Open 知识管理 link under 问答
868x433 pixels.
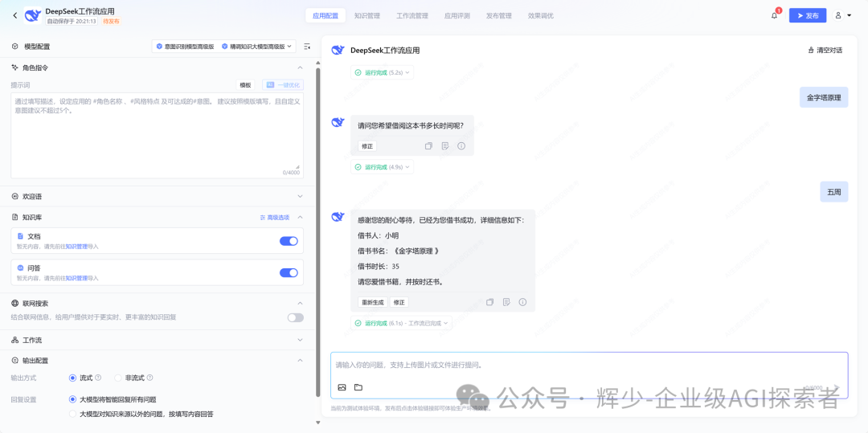coord(77,278)
